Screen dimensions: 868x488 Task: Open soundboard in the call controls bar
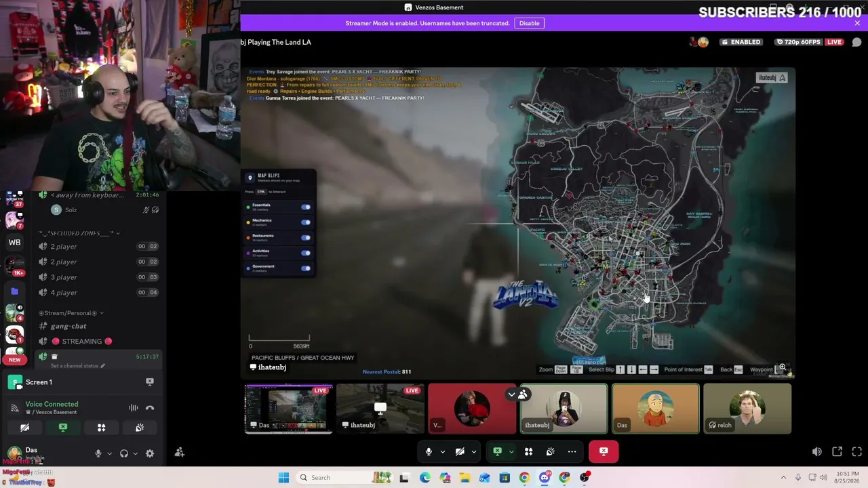click(x=550, y=451)
